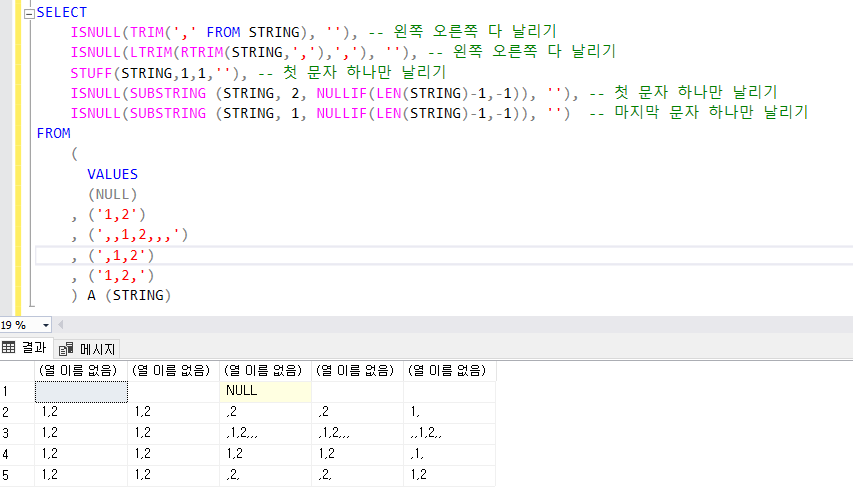Click the (NULL) values line

(x=113, y=195)
